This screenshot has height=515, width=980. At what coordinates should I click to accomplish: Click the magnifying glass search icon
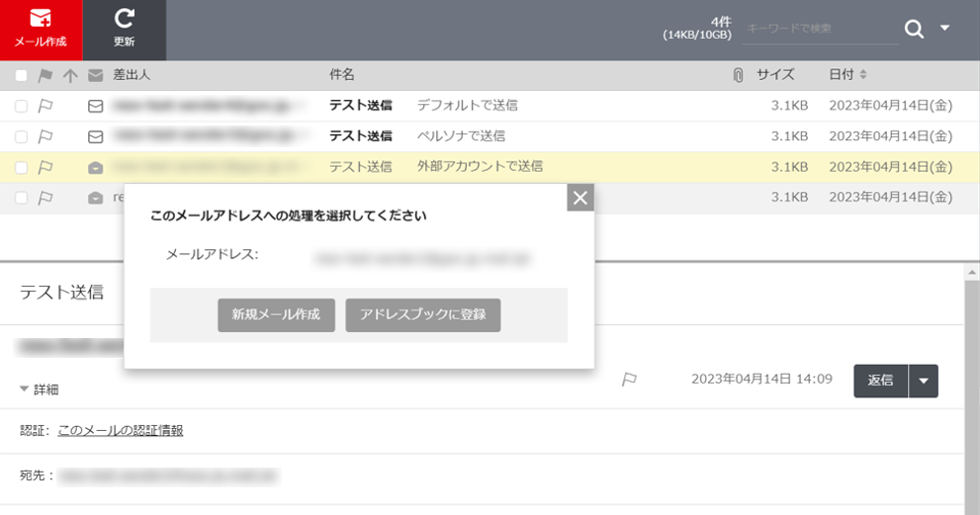tap(915, 29)
